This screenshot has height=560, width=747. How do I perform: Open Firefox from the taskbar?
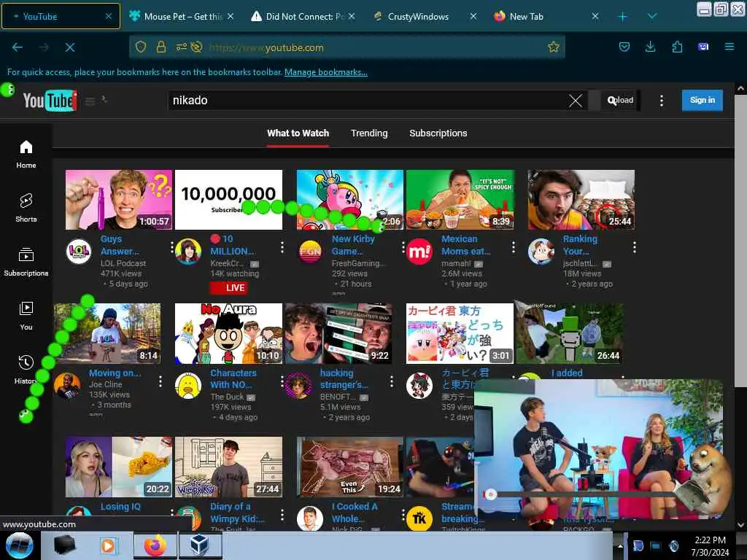(155, 545)
